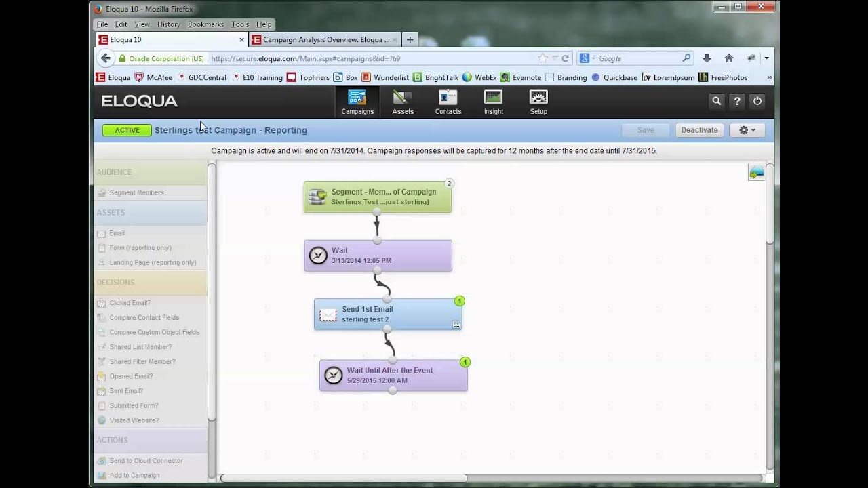Open the Firefox History menu
The width and height of the screenshot is (868, 488).
pyautogui.click(x=169, y=24)
